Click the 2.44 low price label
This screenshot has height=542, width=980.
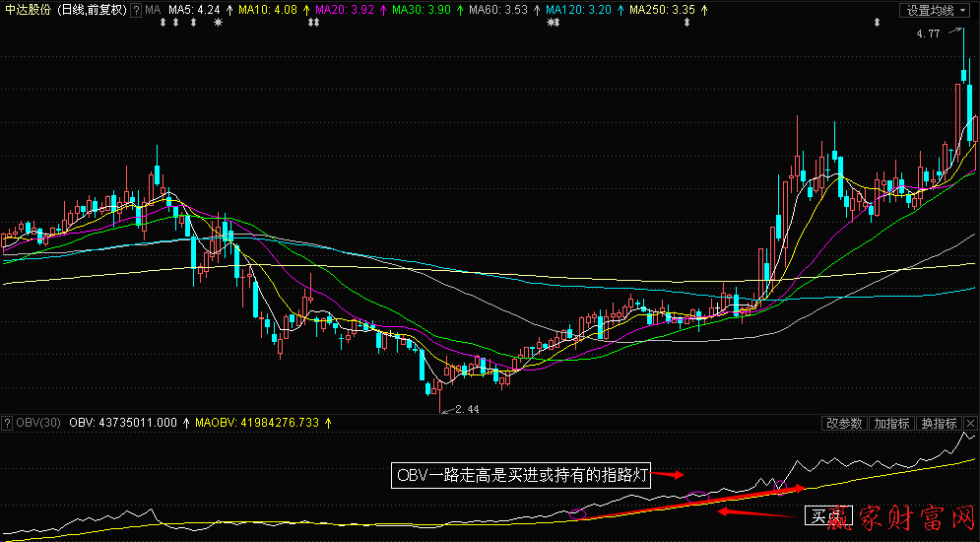point(468,409)
